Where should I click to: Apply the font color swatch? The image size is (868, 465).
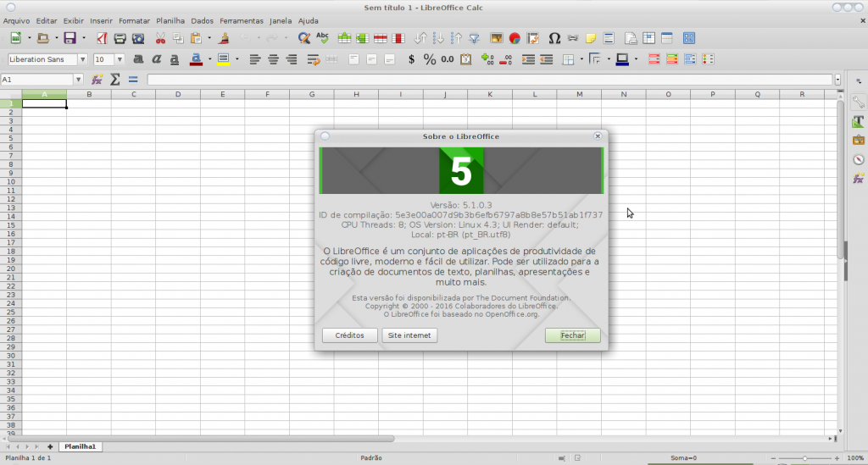[x=196, y=59]
